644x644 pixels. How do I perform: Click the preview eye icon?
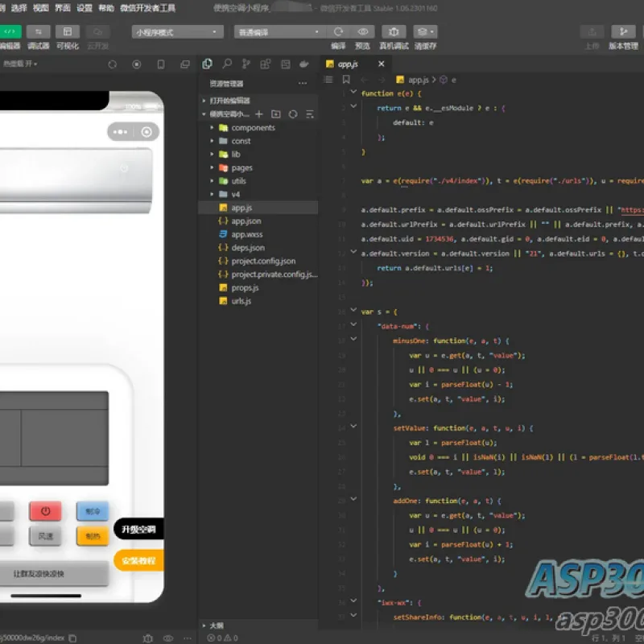pyautogui.click(x=363, y=31)
